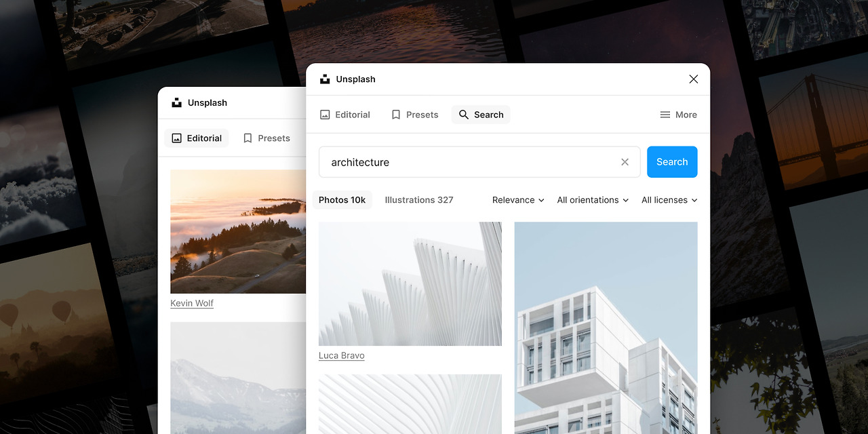This screenshot has height=434, width=868.
Task: Expand the All orientations dropdown
Action: pyautogui.click(x=592, y=200)
